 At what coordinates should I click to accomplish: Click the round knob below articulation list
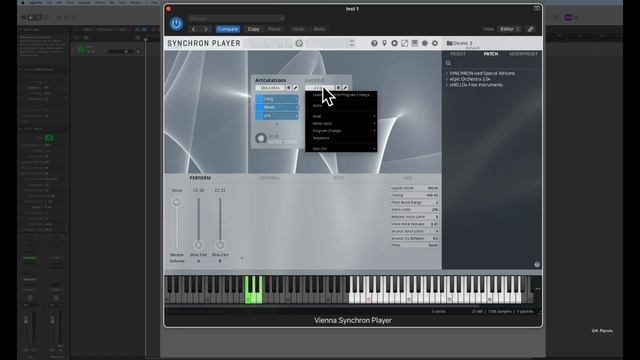[261, 138]
